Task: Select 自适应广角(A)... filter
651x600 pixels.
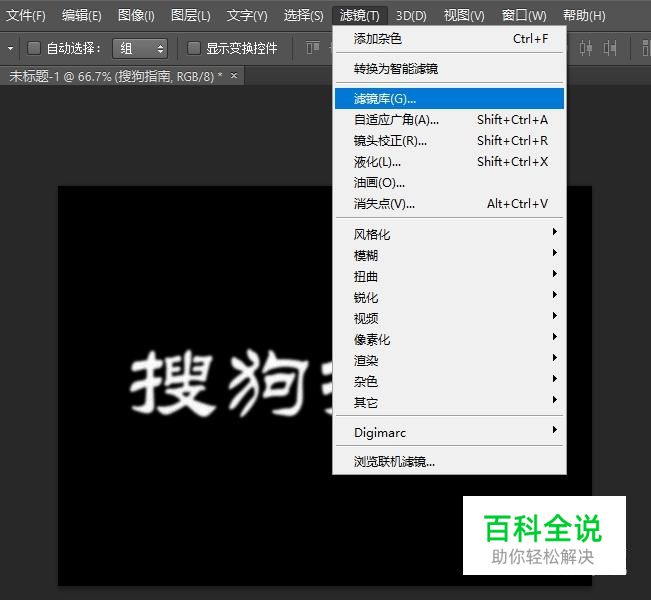Action: pyautogui.click(x=450, y=120)
